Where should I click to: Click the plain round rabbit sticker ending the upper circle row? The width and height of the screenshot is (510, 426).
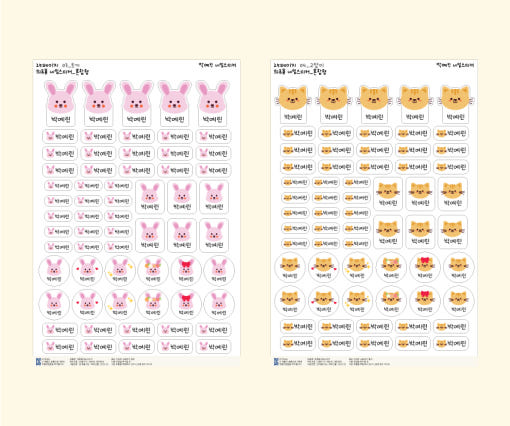tap(219, 271)
